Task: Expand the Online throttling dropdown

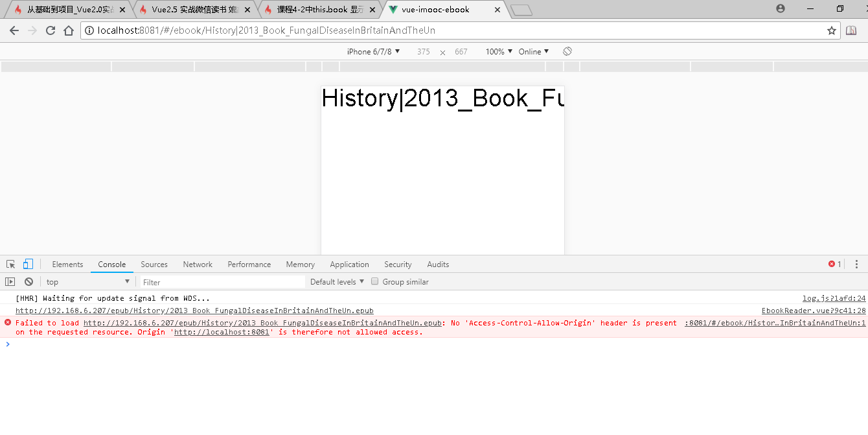Action: 534,51
